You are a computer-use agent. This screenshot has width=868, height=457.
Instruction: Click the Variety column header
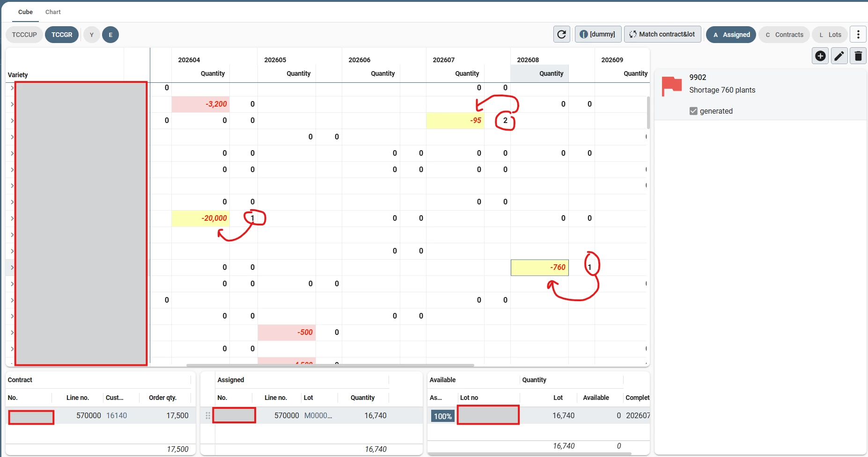tap(18, 75)
